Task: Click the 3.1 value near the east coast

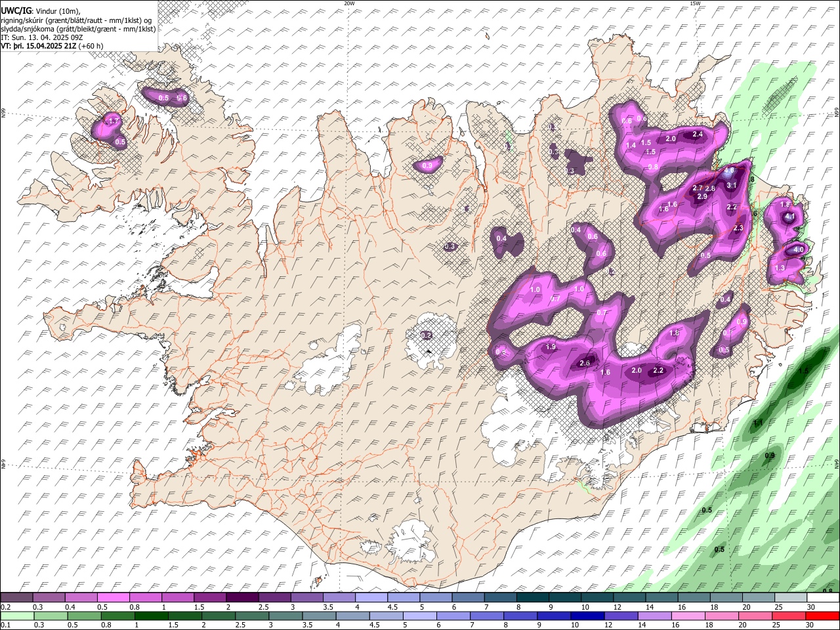Action: [x=732, y=186]
